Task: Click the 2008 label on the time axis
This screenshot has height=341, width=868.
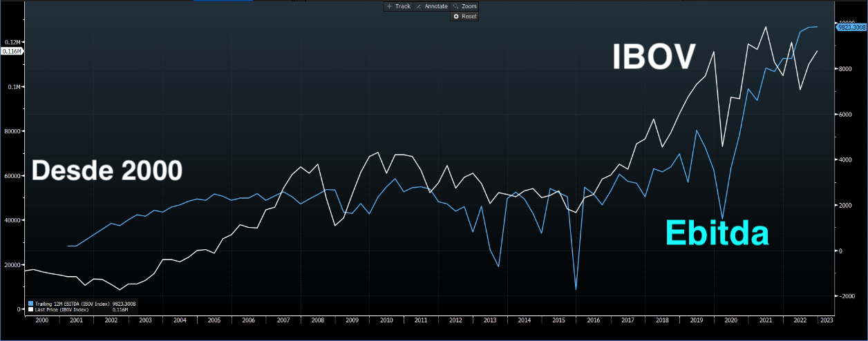Action: tap(317, 320)
